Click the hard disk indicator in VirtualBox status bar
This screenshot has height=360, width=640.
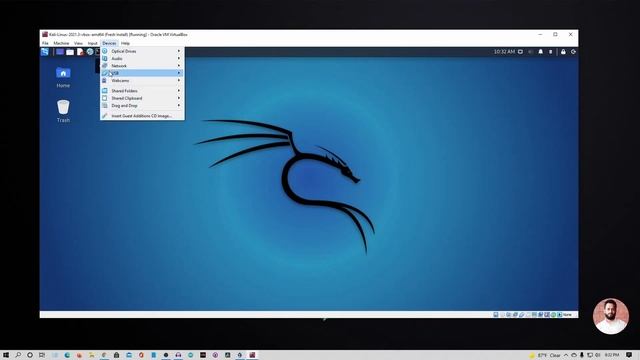point(496,315)
